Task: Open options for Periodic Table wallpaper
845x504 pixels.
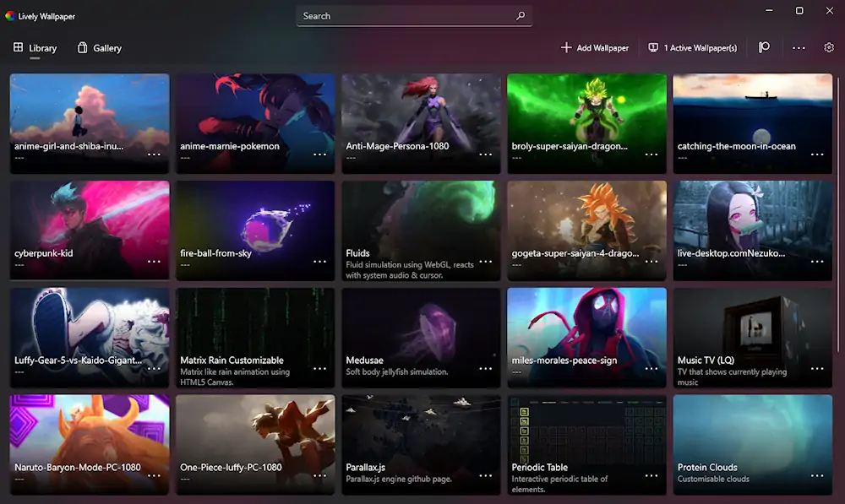Action: [651, 476]
